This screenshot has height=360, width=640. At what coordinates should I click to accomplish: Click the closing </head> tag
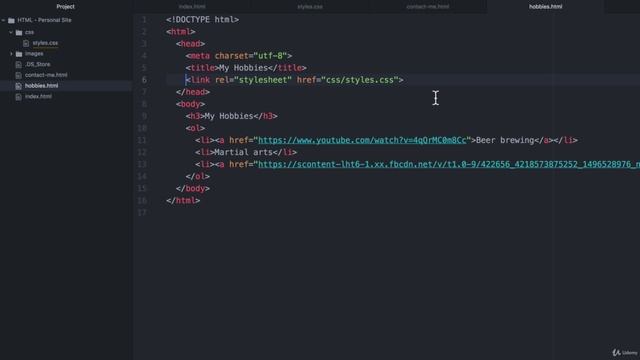193,92
